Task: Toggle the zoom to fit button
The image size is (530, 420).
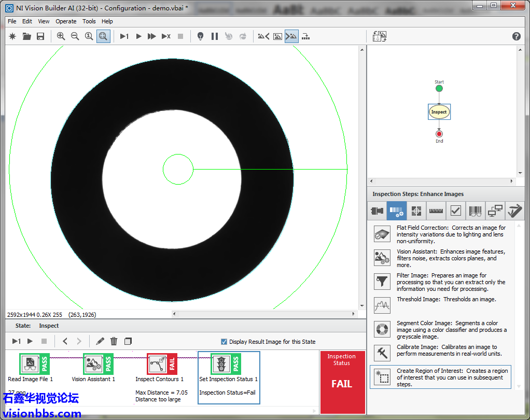Action: click(103, 36)
